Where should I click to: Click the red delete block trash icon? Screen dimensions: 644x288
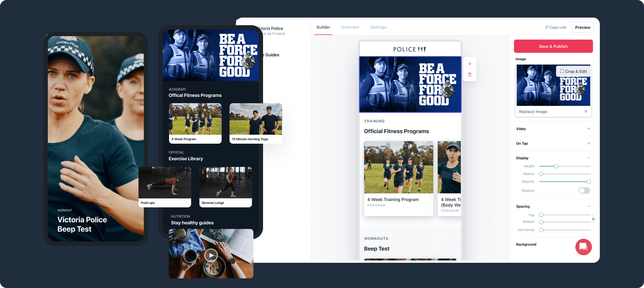click(470, 75)
